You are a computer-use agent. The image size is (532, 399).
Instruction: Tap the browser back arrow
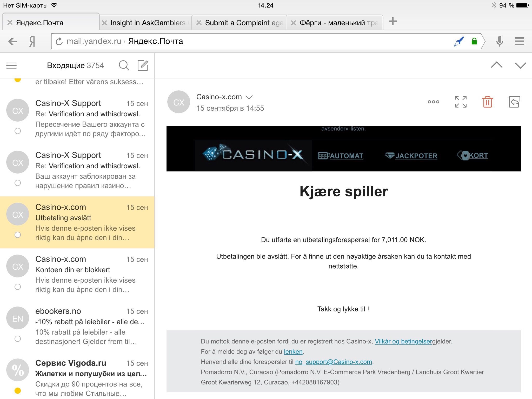pyautogui.click(x=12, y=41)
